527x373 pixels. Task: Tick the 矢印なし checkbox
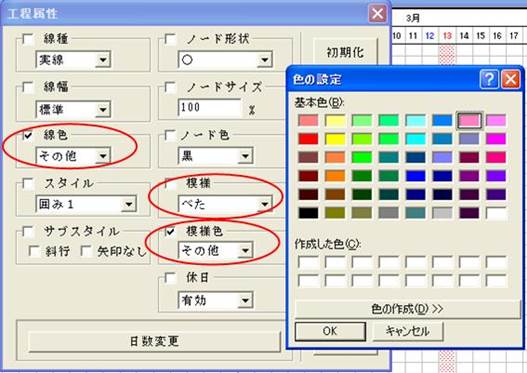[x=86, y=251]
